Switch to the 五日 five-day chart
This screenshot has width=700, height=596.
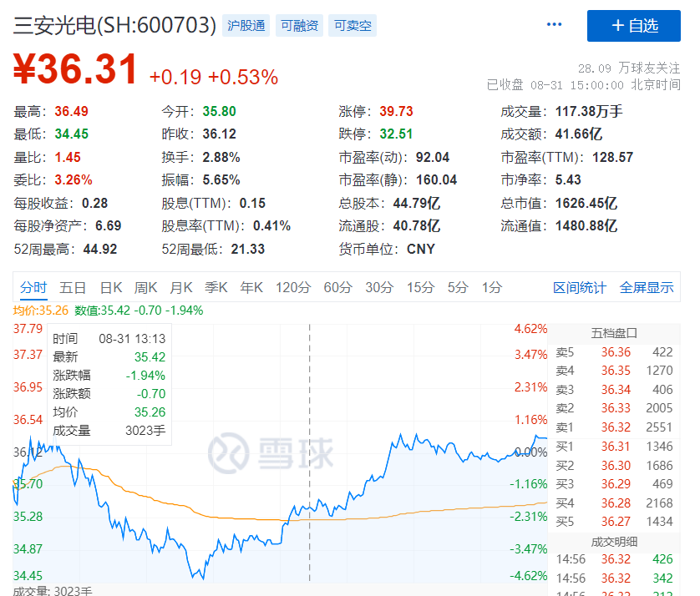click(73, 286)
